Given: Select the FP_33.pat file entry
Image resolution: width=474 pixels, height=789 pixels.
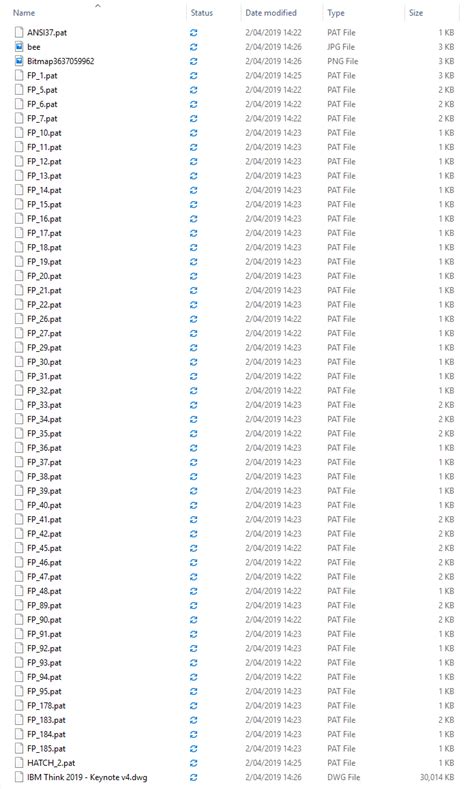Looking at the screenshot, I should click(44, 405).
